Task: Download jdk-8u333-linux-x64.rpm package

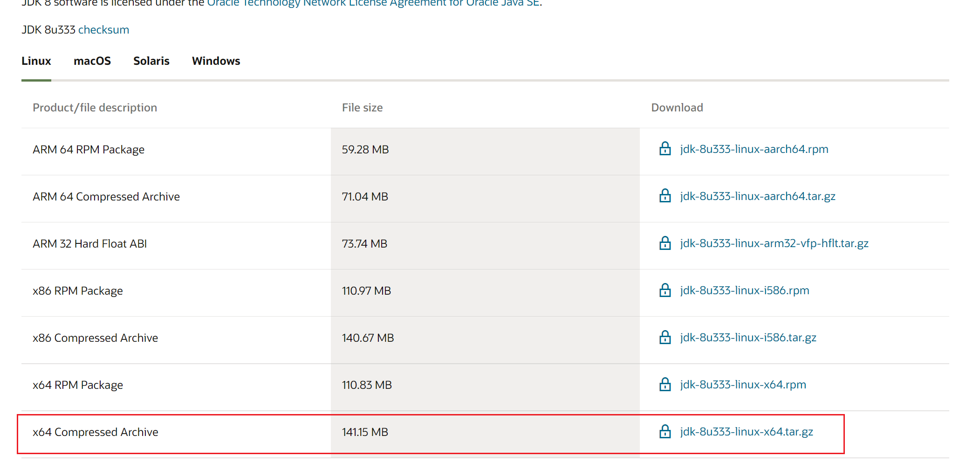Action: [x=743, y=385]
